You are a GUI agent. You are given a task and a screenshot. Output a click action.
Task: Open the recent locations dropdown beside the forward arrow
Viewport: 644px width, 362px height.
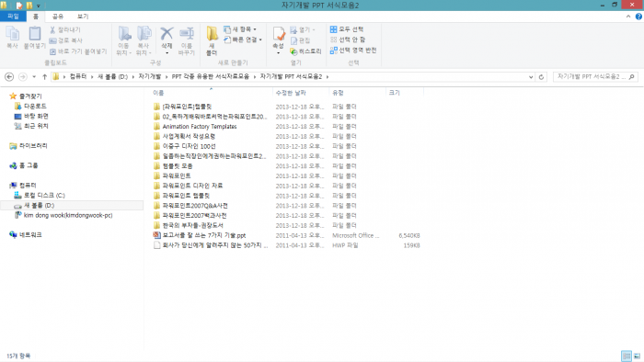[34, 76]
